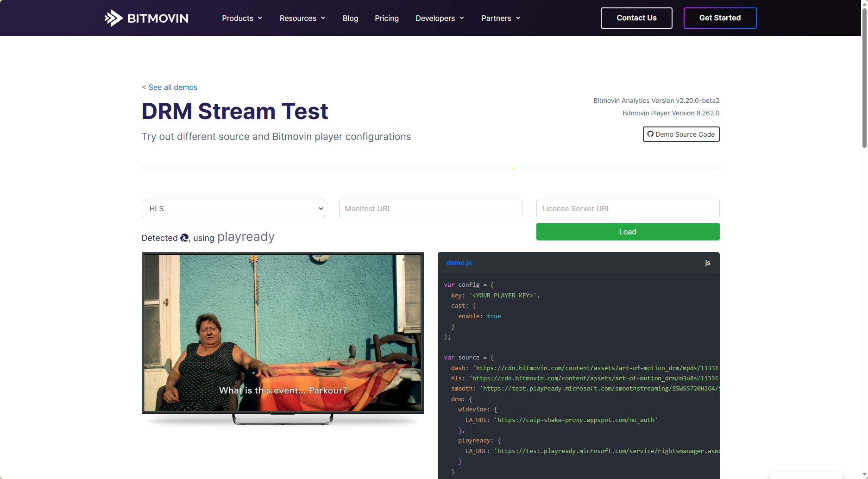Image resolution: width=868 pixels, height=479 pixels.
Task: Click the scroll down arrow of page scrollbar
Action: [x=864, y=475]
